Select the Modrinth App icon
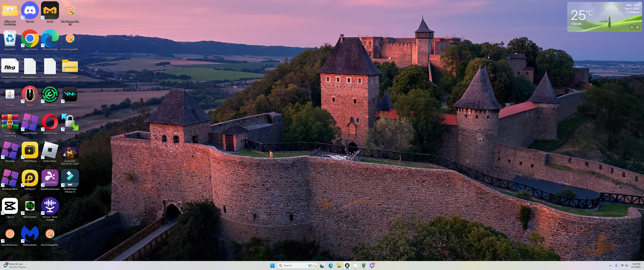Viewport: 644px width, 270px height. (50, 95)
